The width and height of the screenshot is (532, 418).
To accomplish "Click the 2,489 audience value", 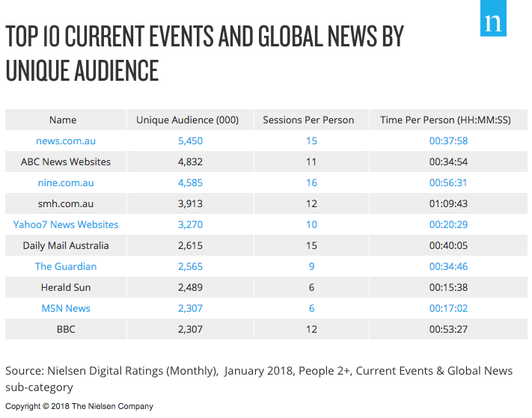I will (190, 287).
